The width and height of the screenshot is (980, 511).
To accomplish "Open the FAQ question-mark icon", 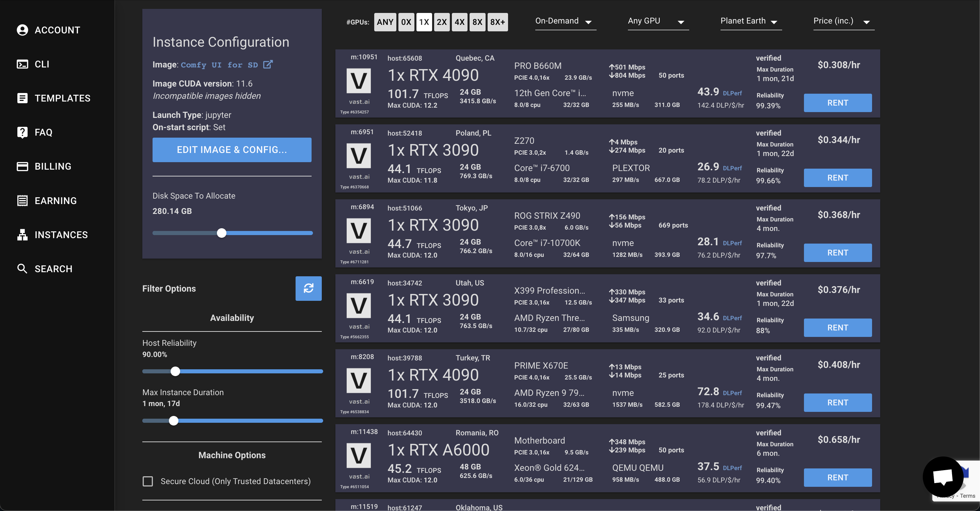I will pos(22,132).
